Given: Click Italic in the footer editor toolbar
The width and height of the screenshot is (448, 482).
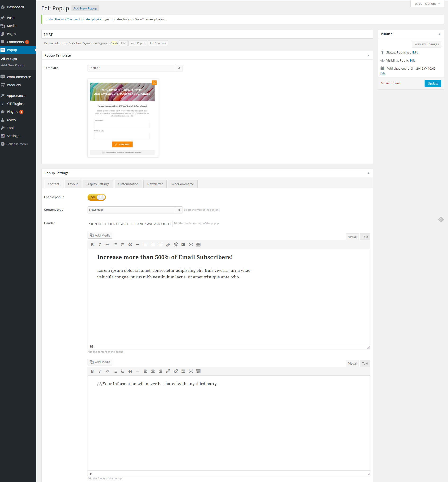Looking at the screenshot, I should coord(100,371).
